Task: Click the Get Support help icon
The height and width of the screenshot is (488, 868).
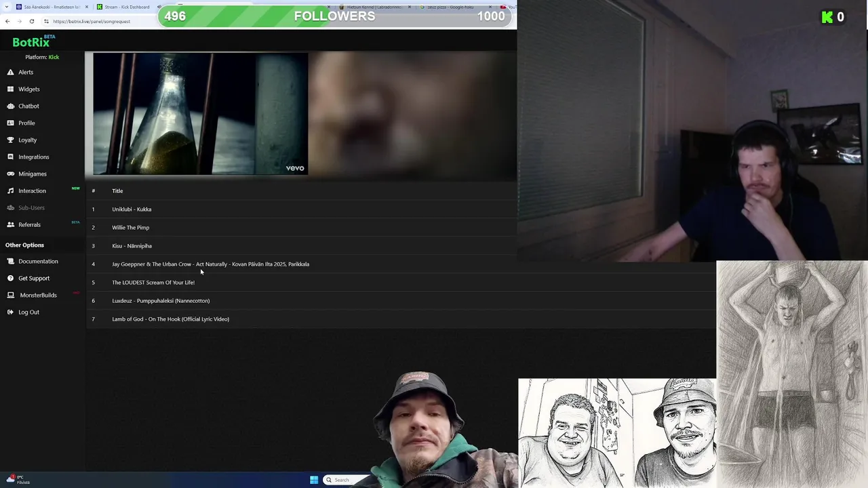Action: click(10, 278)
